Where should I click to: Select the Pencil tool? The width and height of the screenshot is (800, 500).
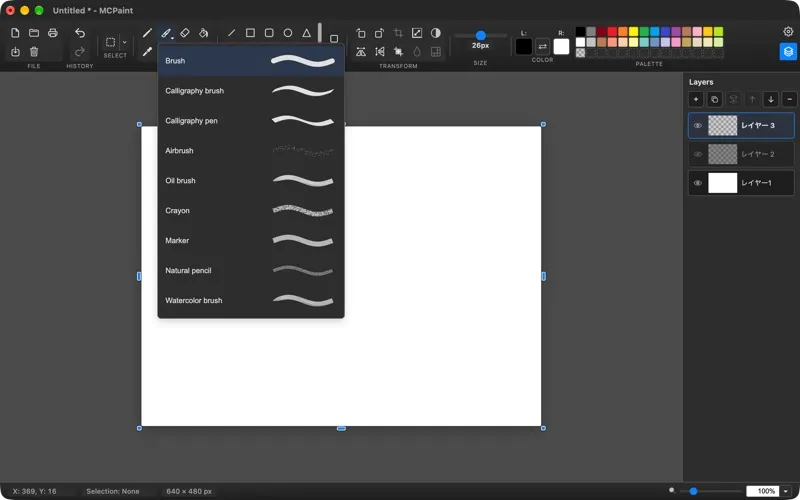pyautogui.click(x=147, y=33)
